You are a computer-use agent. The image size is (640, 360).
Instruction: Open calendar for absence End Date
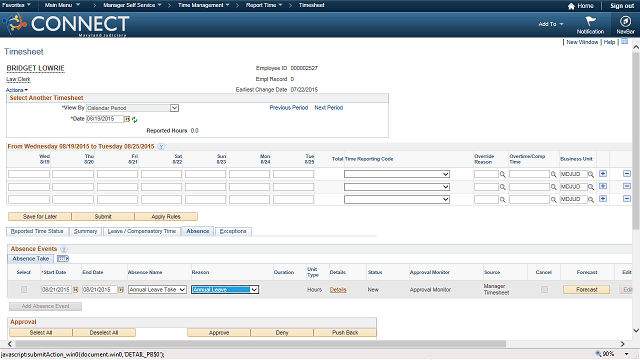(x=121, y=290)
